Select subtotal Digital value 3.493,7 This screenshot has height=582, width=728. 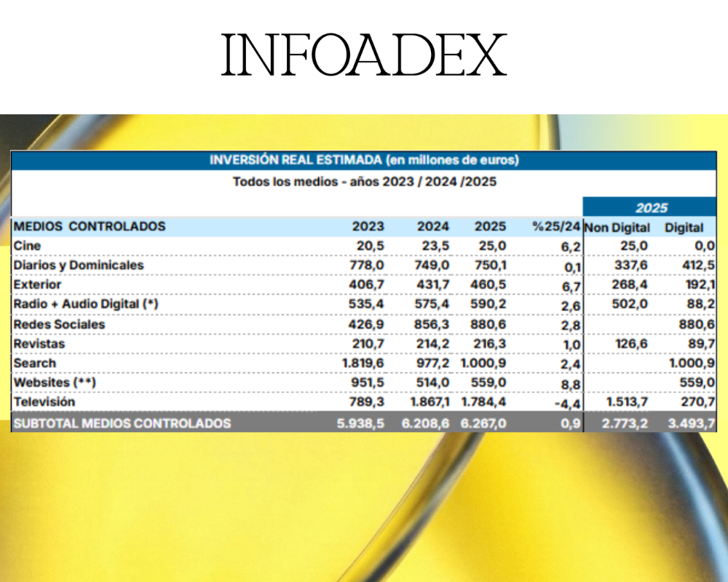(692, 423)
